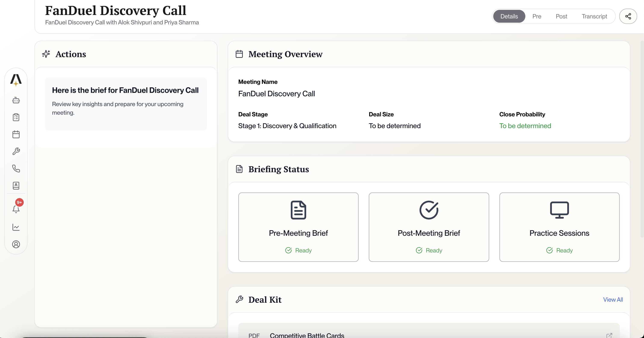644x338 pixels.
Task: Open the Post-Meeting Brief card
Action: tap(428, 227)
